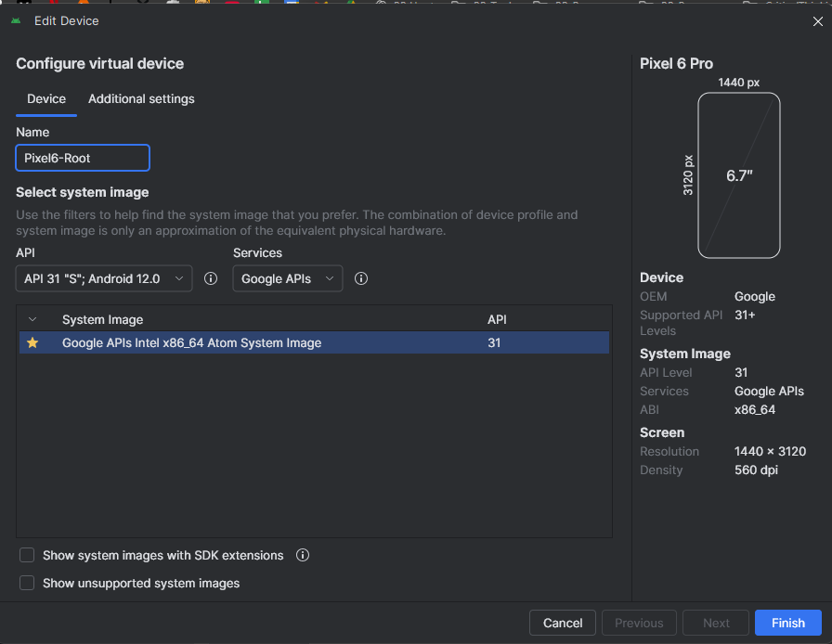
Task: Click the info icon beside the Services dropdown
Action: tap(362, 278)
